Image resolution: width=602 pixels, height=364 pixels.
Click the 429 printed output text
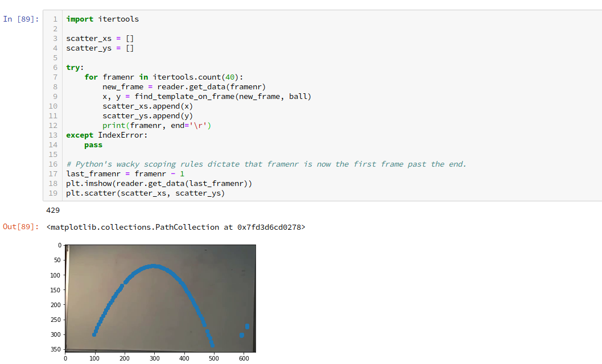click(x=53, y=210)
